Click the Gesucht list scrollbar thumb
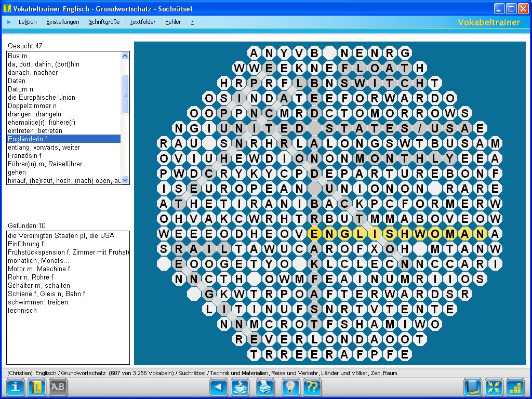 pos(125,95)
